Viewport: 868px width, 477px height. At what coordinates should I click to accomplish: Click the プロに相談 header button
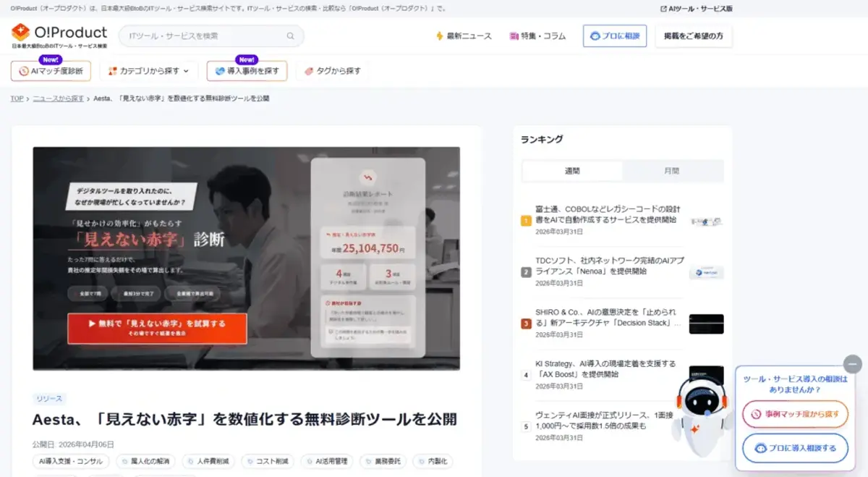[615, 36]
